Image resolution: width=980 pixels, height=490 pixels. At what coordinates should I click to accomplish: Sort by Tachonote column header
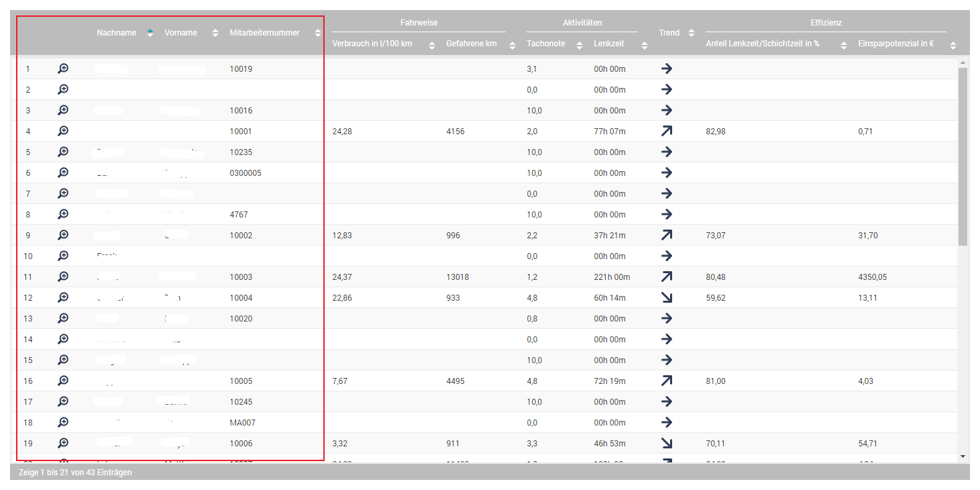pos(546,44)
